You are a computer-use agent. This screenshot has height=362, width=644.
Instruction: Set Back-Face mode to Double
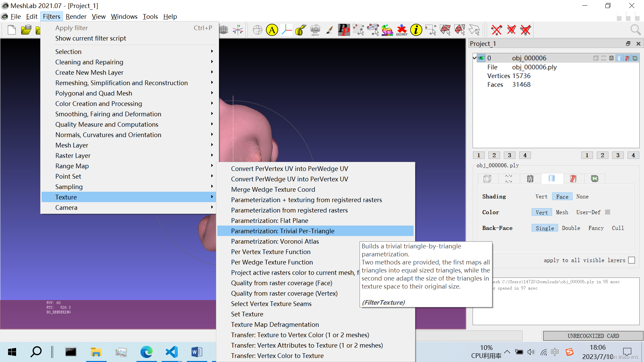click(571, 228)
